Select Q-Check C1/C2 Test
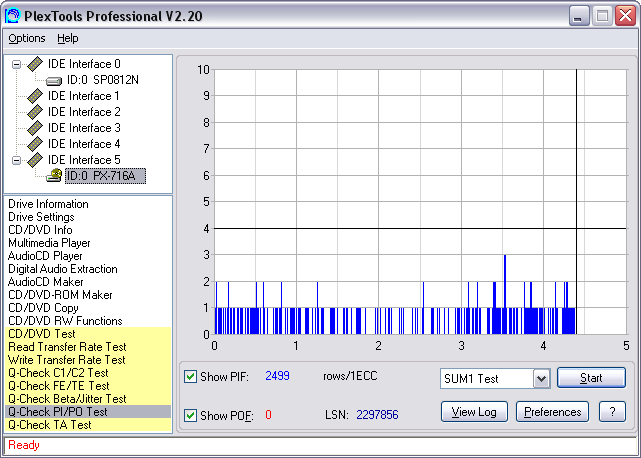 click(88, 373)
